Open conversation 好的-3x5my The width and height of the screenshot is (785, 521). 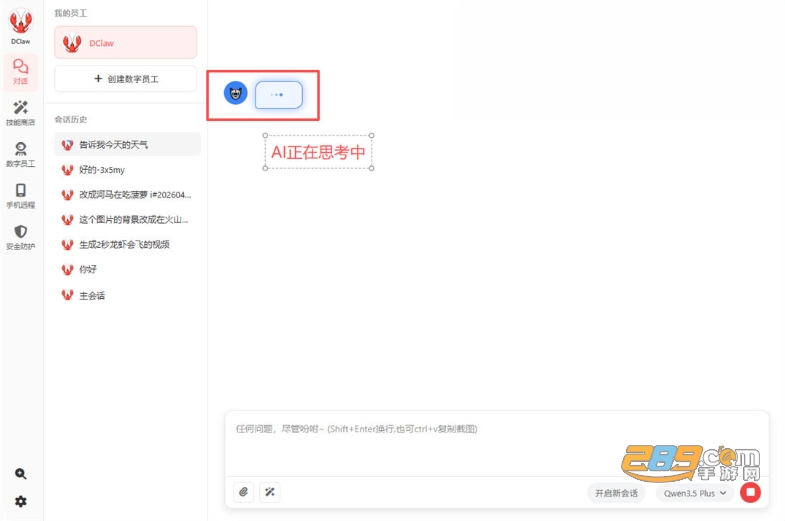[128, 170]
